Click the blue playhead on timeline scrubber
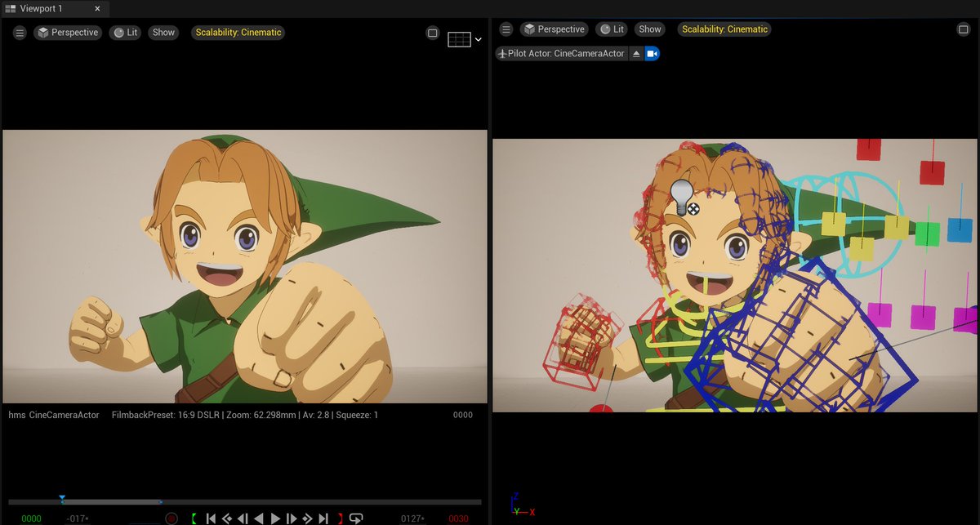 tap(61, 499)
